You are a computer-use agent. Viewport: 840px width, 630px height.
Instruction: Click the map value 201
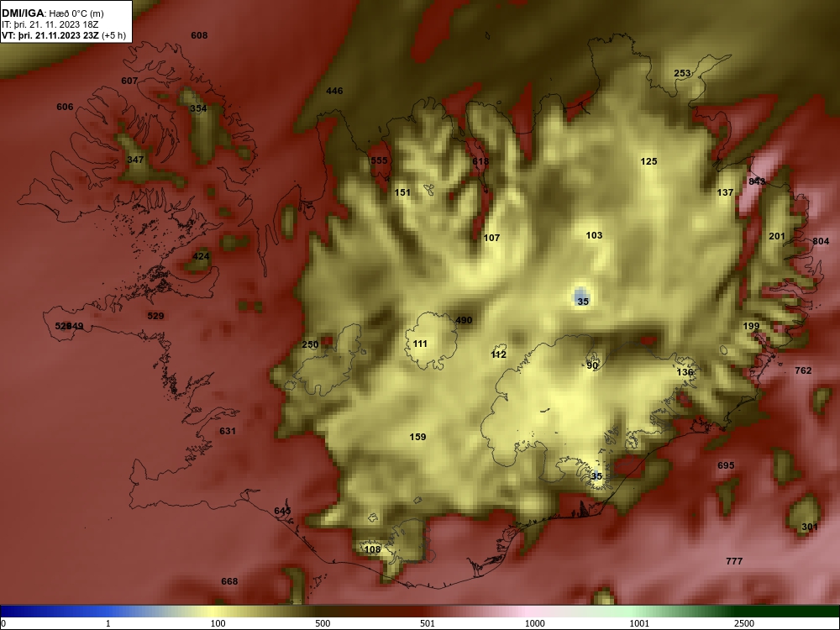tap(777, 236)
